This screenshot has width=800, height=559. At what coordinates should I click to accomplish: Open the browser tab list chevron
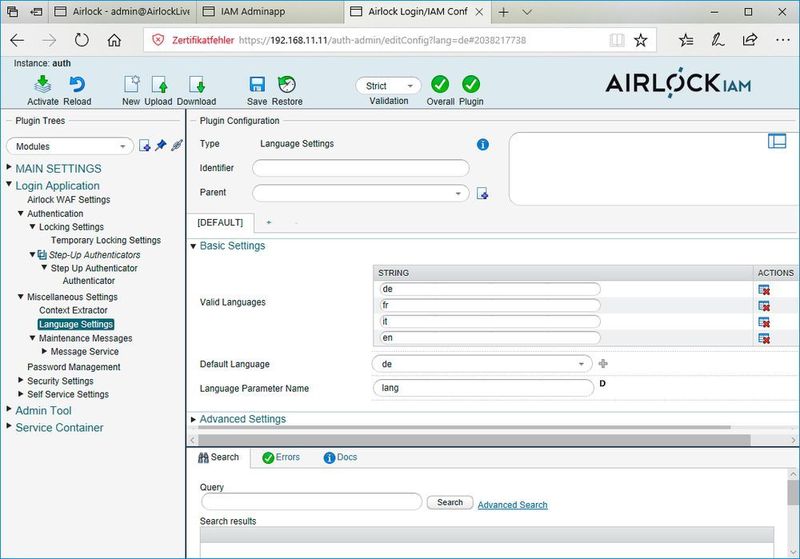pos(528,12)
